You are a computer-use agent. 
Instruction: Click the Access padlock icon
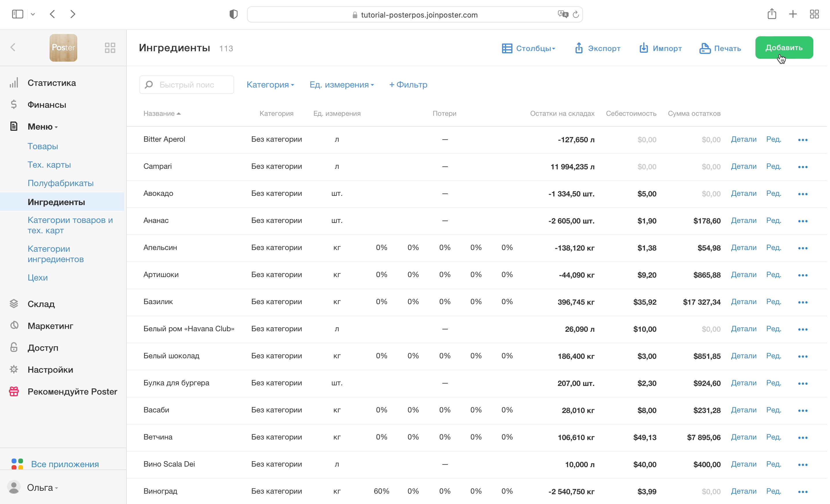14,347
